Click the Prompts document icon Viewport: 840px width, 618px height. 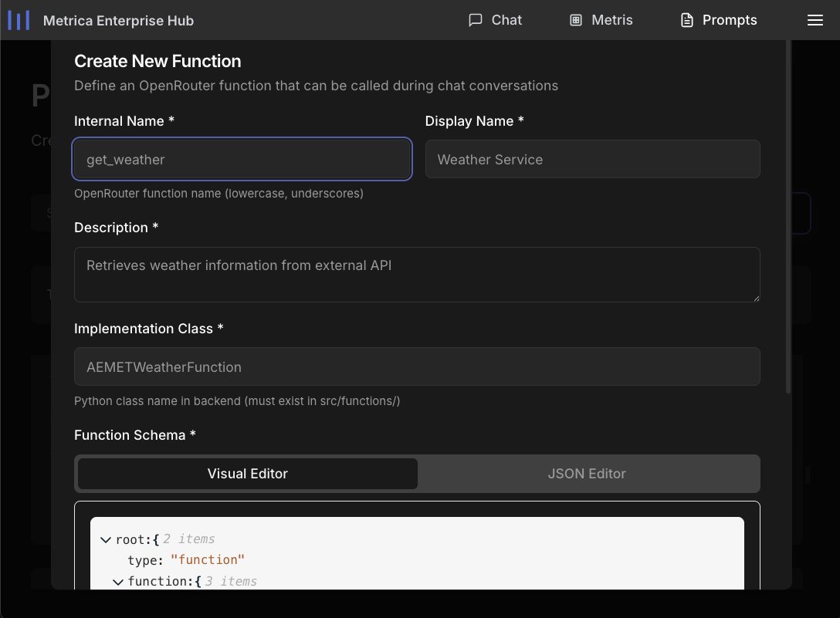click(686, 20)
